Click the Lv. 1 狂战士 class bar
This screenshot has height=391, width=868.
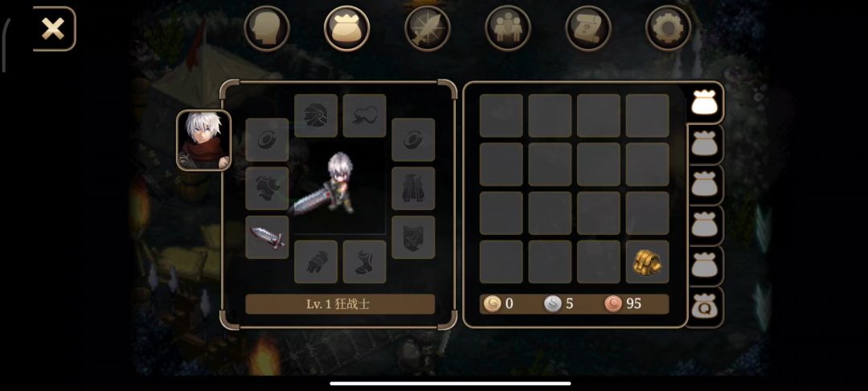click(340, 304)
